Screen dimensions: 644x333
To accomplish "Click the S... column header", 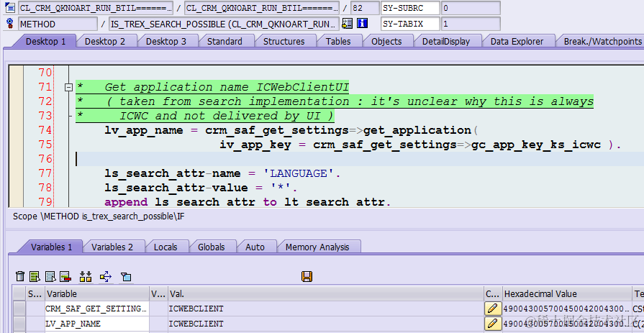I will 35,293.
